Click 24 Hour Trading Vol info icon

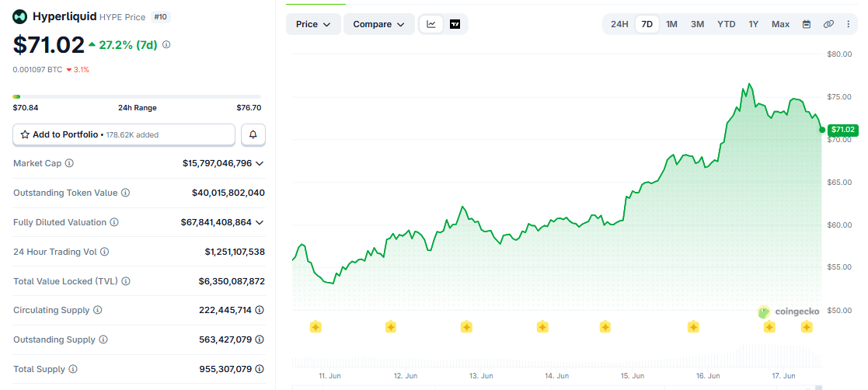coord(105,252)
